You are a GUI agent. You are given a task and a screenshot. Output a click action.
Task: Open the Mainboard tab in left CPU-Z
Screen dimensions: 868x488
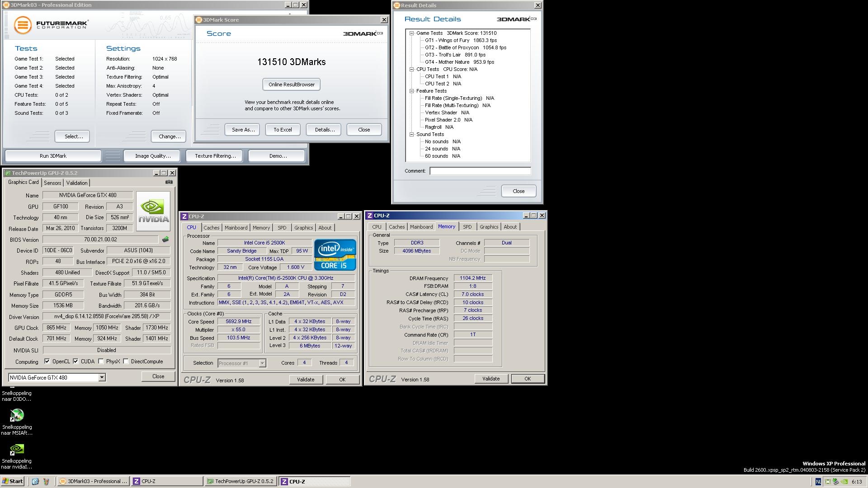236,228
